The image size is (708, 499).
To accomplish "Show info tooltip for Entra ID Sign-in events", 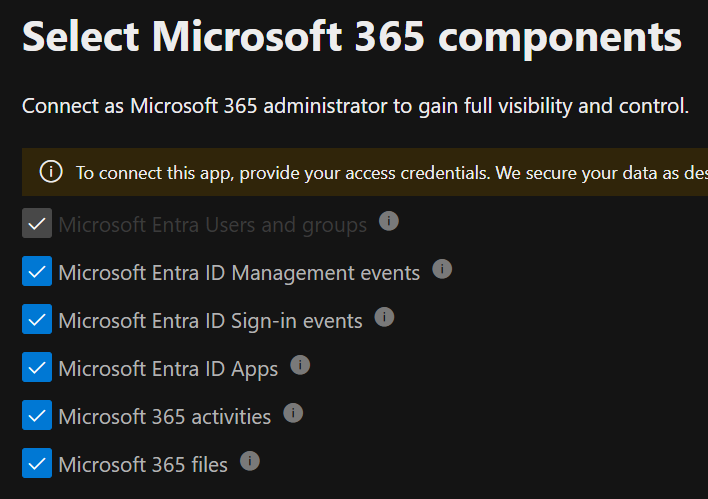I will tap(384, 317).
